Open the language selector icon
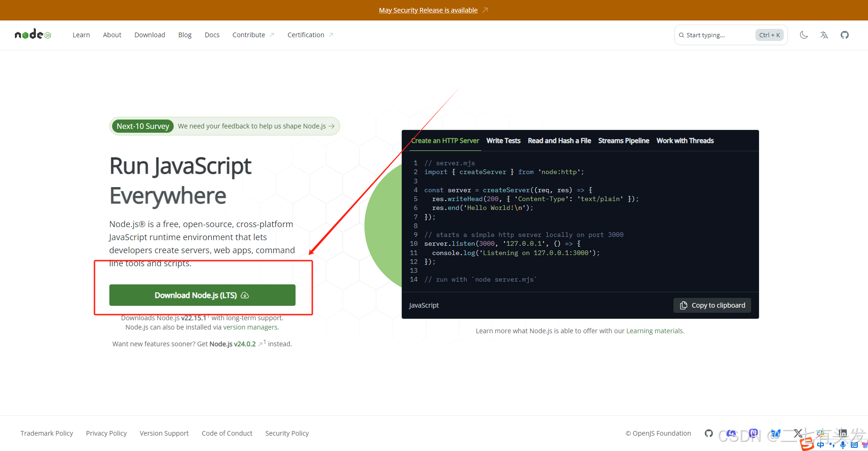The width and height of the screenshot is (868, 451). pyautogui.click(x=824, y=35)
